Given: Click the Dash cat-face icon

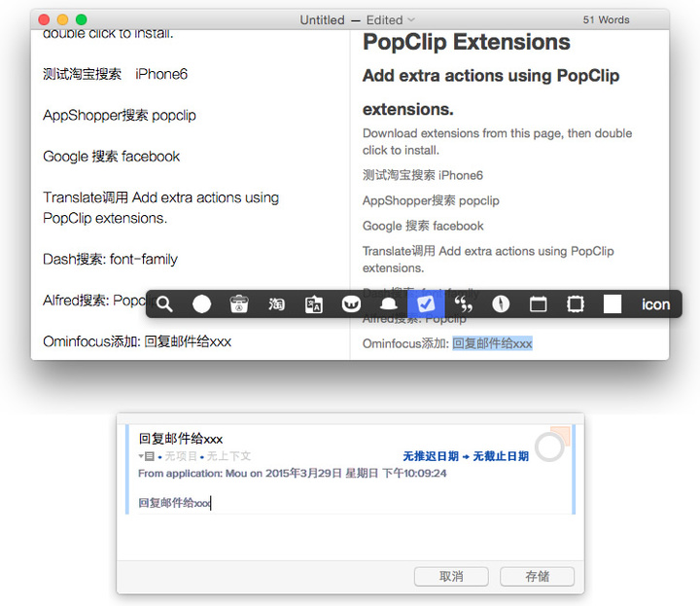Looking at the screenshot, I should [x=351, y=304].
